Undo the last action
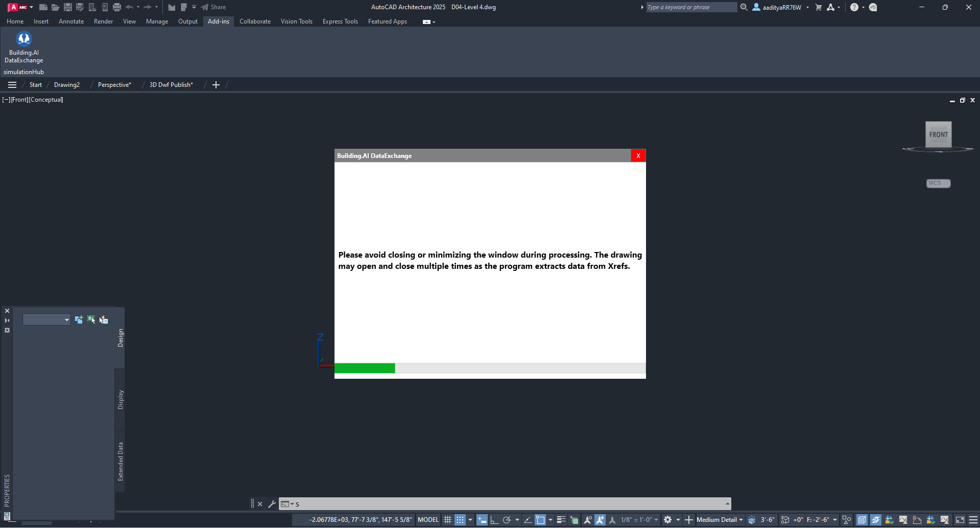This screenshot has height=528, width=980. [x=129, y=7]
